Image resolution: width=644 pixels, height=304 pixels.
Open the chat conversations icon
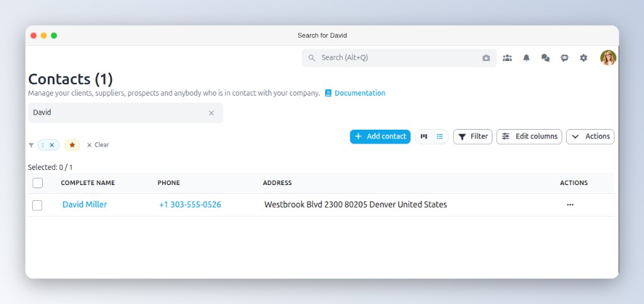click(x=545, y=58)
